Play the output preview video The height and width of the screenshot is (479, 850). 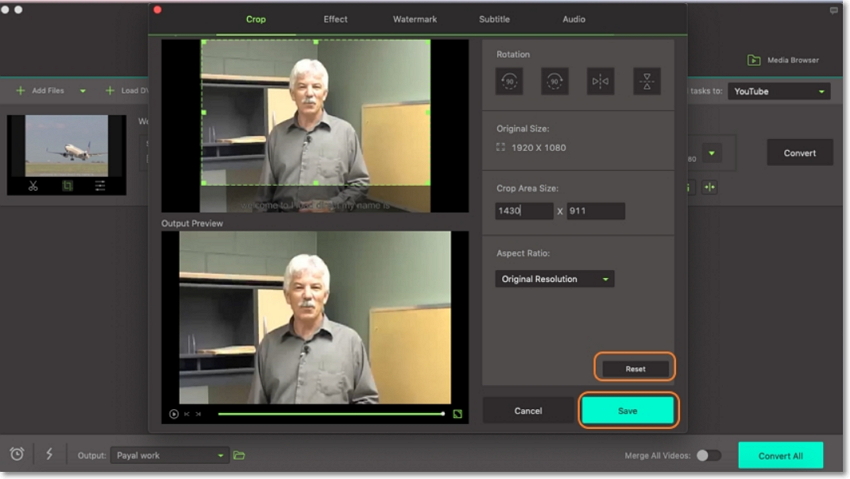pyautogui.click(x=174, y=413)
